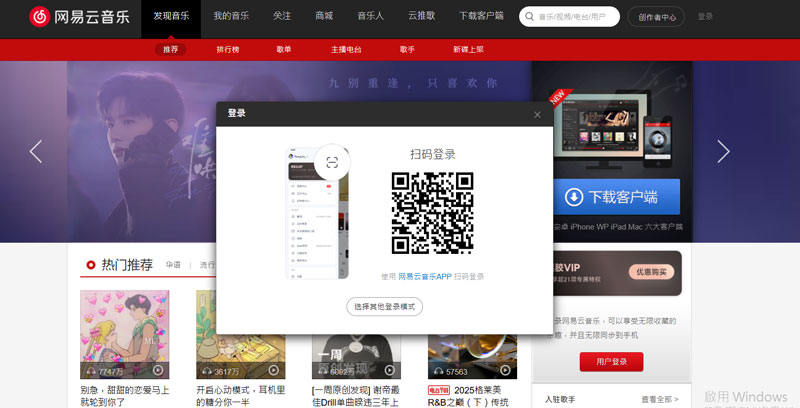Image resolution: width=800 pixels, height=408 pixels.
Task: Click the magnifier icon in the search box
Action: tap(530, 17)
